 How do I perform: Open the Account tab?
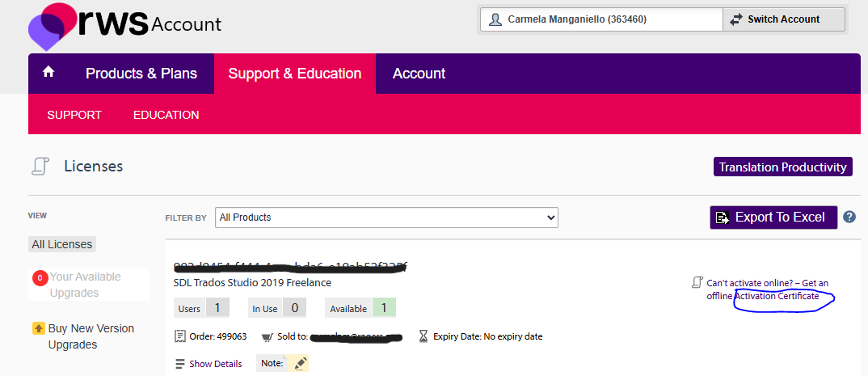[419, 74]
